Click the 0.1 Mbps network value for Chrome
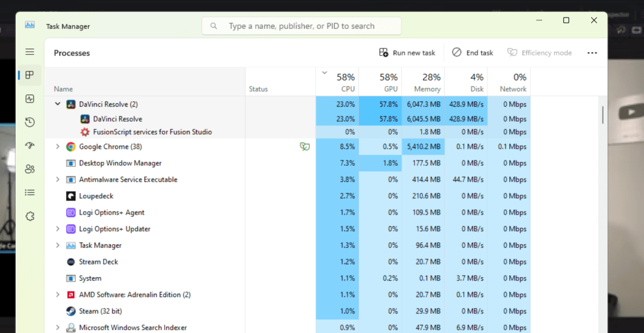Screen dimensions: 644x333 click(x=509, y=147)
